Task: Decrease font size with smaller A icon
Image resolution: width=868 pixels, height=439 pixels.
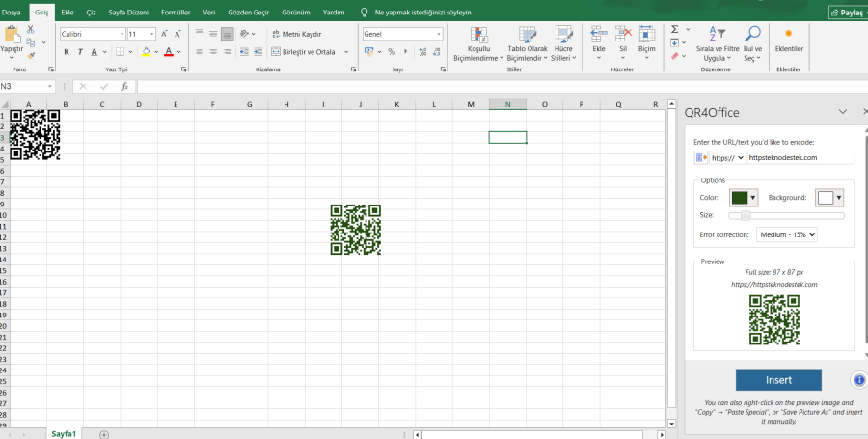Action: tap(177, 35)
